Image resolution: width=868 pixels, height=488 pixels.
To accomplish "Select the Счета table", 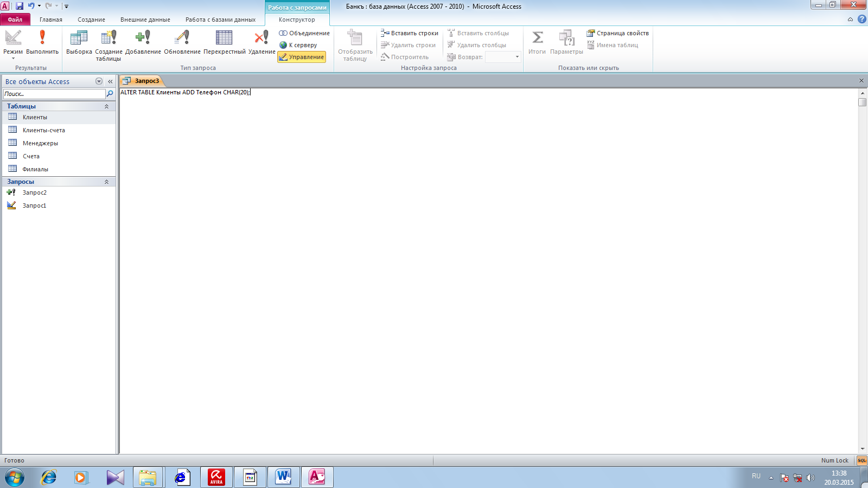I will pos(59,156).
